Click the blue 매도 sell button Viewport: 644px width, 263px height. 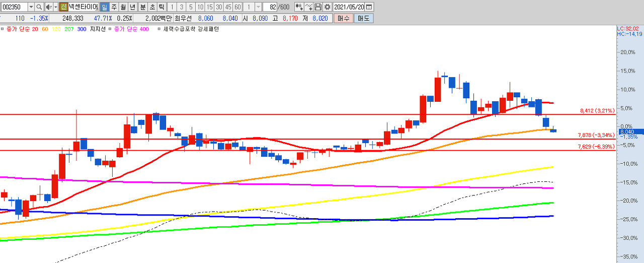point(363,18)
